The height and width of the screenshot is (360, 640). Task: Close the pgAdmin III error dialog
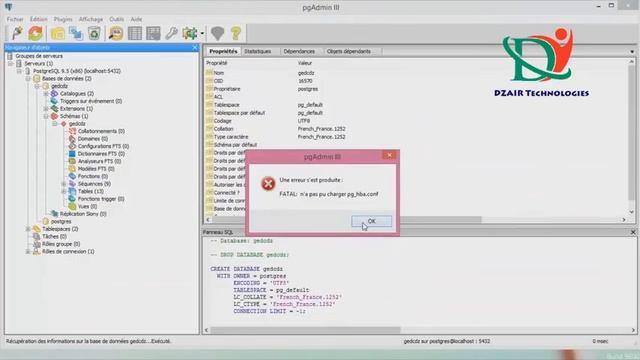(x=389, y=155)
